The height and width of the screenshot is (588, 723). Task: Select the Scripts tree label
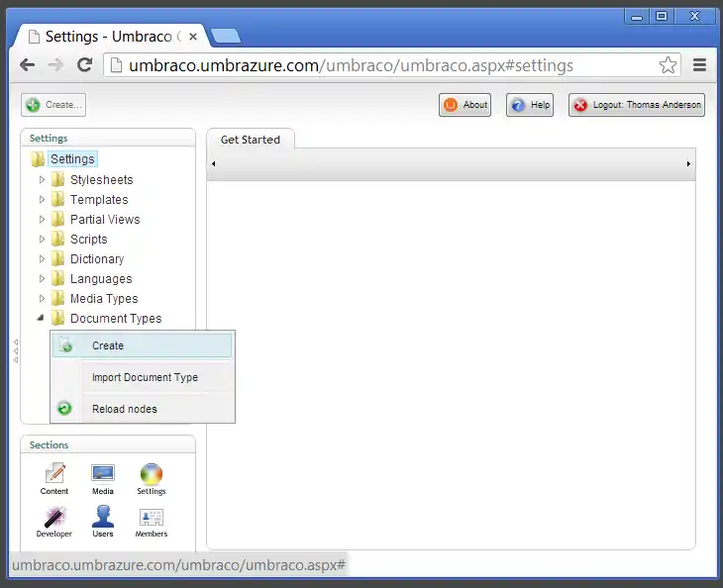tap(88, 240)
